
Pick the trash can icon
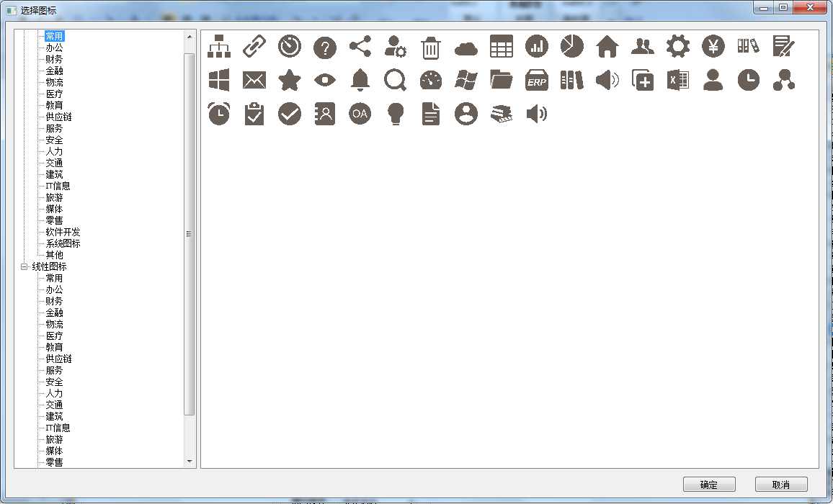pyautogui.click(x=430, y=48)
